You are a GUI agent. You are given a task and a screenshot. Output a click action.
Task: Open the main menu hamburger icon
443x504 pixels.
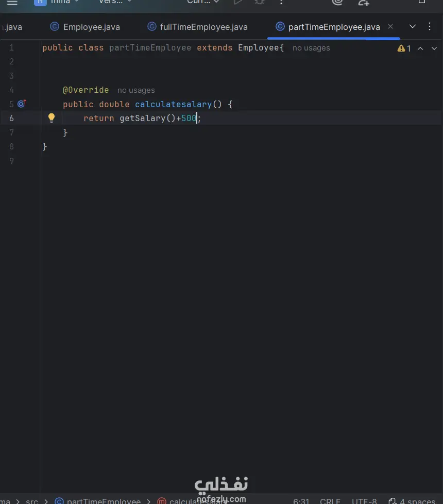12,3
